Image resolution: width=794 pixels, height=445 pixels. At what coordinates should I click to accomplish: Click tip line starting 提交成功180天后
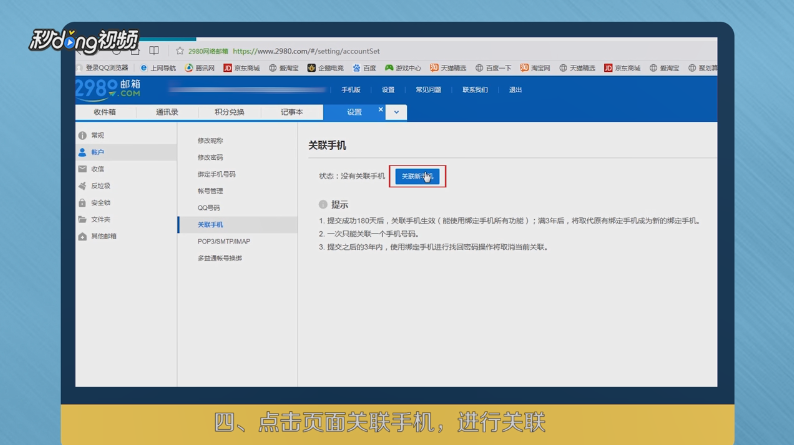tap(509, 221)
